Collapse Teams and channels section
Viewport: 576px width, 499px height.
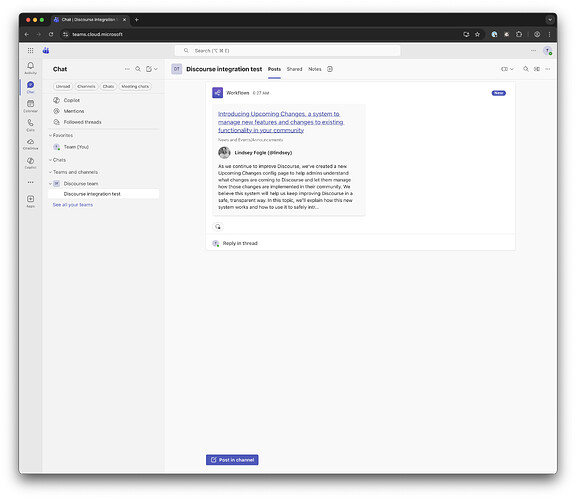tap(50, 172)
